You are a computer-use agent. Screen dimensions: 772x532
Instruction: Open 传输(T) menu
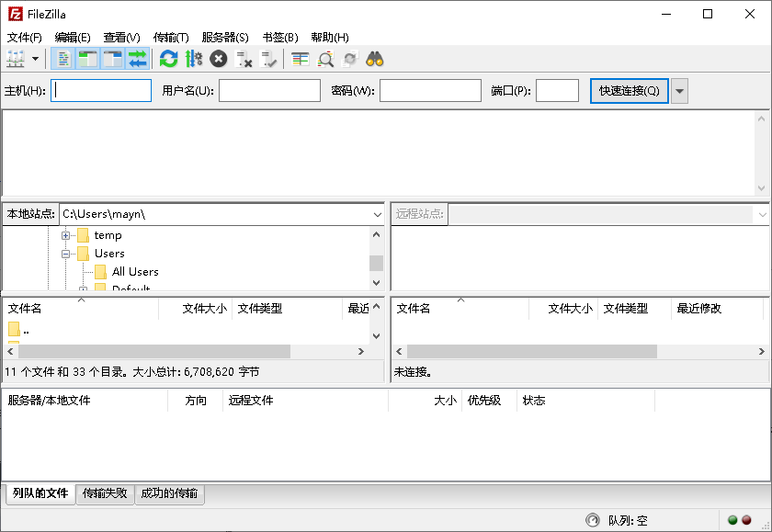tap(171, 38)
